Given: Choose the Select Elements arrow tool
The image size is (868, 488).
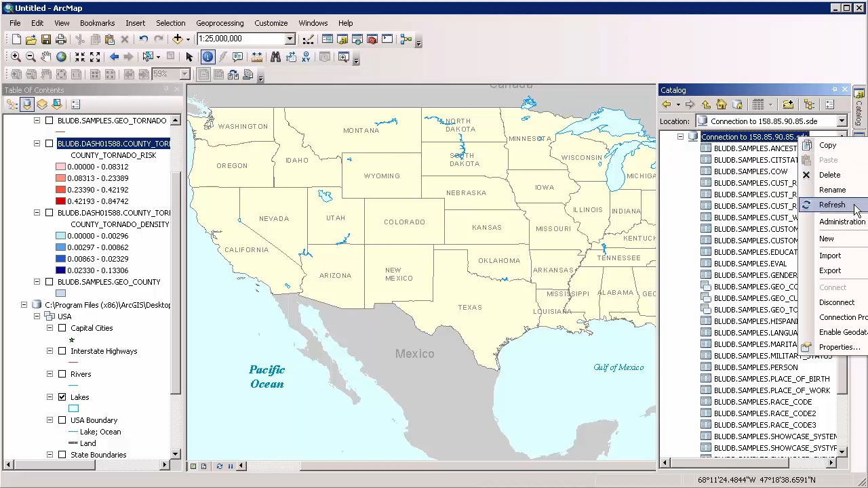Looking at the screenshot, I should [x=189, y=57].
